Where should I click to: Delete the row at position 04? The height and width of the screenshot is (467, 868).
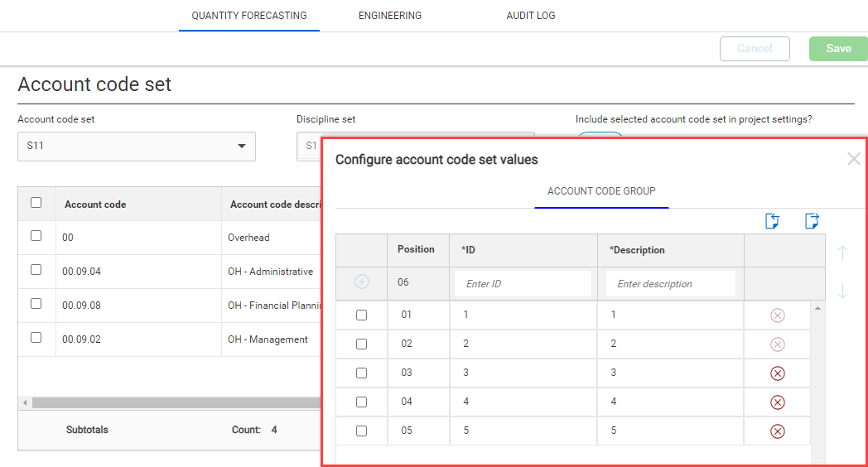point(777,402)
